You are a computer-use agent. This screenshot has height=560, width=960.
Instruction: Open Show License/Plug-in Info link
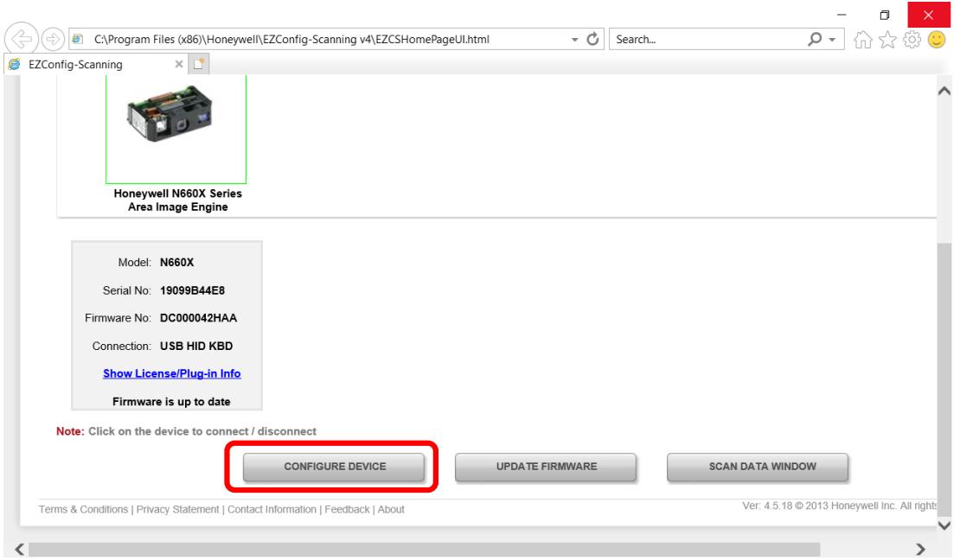171,373
